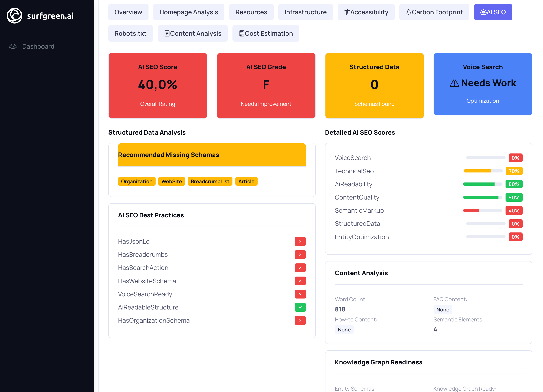Screen dimensions: 543x392
Task: Click the Cost Estimation calculator icon
Action: tap(242, 34)
